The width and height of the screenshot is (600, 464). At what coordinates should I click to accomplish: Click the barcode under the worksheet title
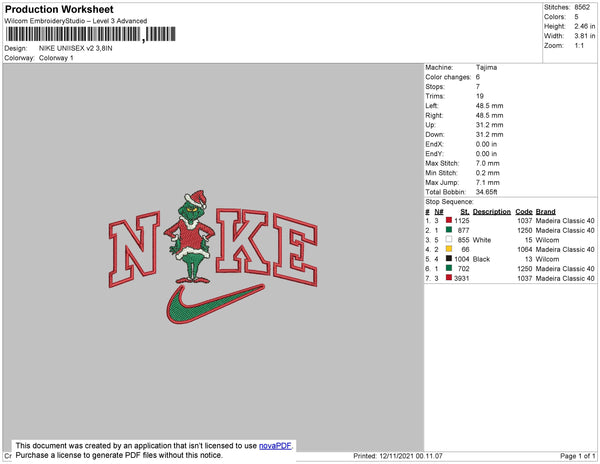91,34
